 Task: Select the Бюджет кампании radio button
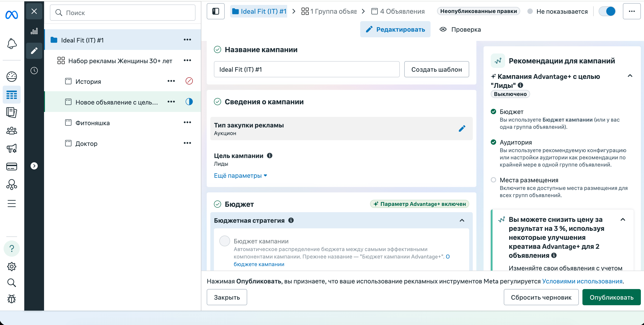tap(224, 241)
